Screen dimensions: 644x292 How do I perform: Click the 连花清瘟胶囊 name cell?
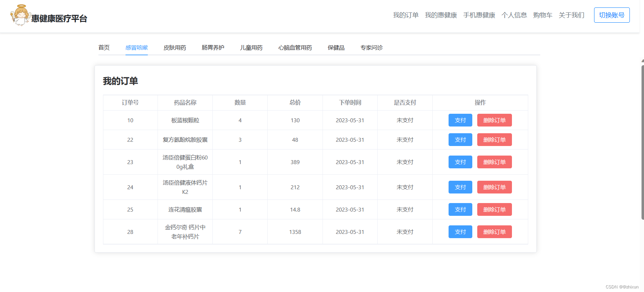coord(185,209)
